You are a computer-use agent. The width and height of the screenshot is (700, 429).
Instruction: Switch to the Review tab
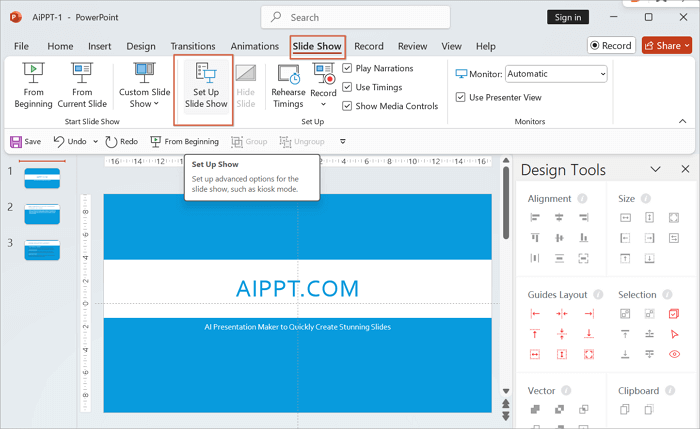point(412,46)
